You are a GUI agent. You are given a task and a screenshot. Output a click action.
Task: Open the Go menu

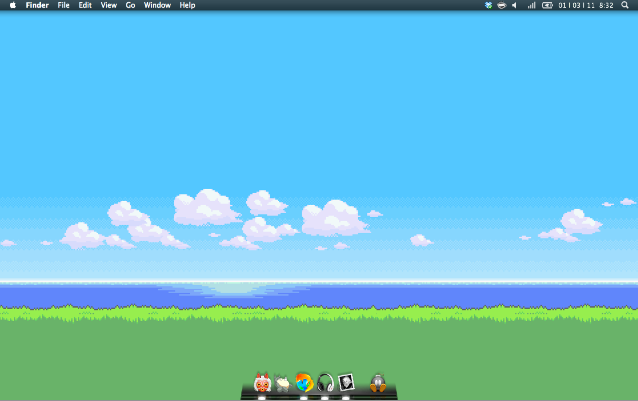click(130, 5)
